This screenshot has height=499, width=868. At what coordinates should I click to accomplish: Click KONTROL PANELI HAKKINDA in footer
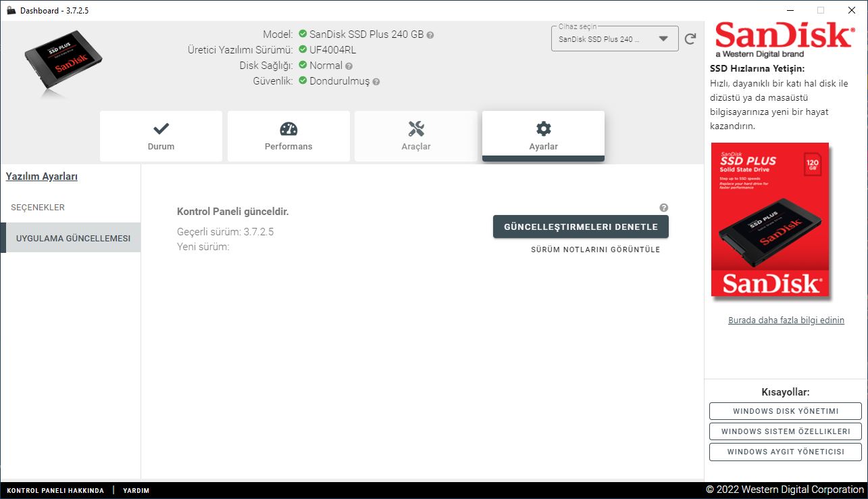tap(55, 491)
